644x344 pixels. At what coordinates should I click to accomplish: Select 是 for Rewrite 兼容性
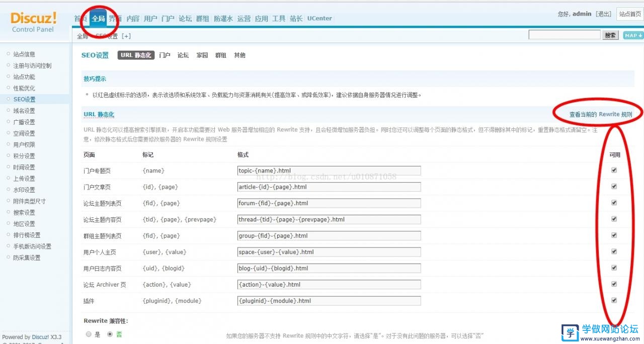coord(89,333)
